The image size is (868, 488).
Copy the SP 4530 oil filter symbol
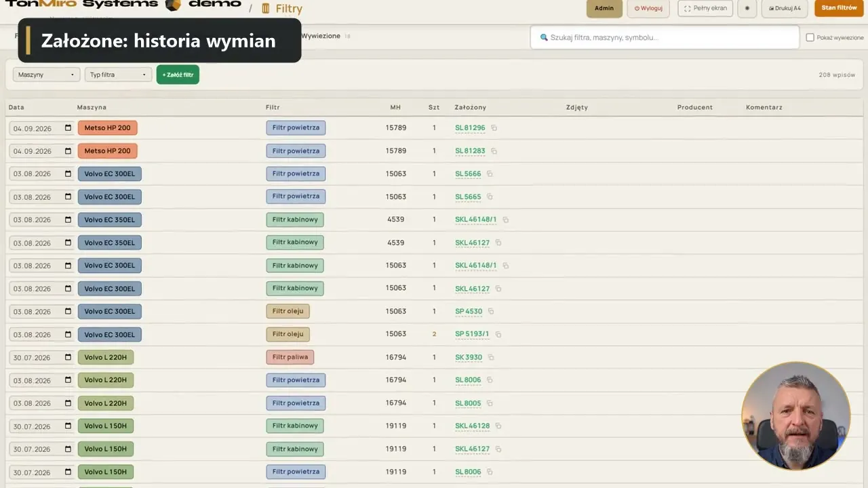tap(491, 312)
